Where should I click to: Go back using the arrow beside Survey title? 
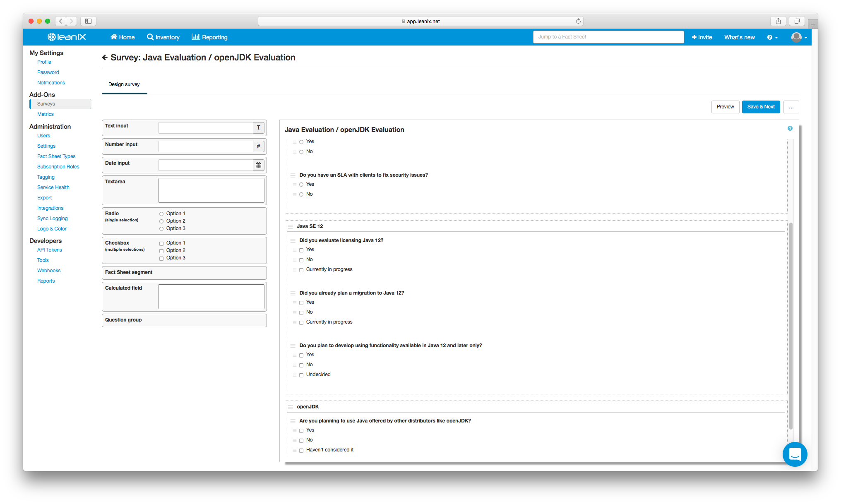(105, 58)
